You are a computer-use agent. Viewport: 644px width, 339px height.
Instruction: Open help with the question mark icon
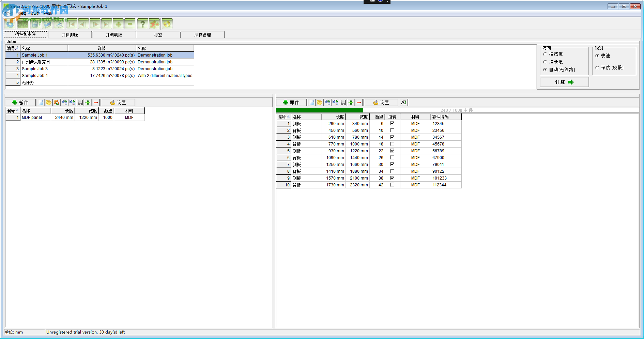tap(143, 24)
